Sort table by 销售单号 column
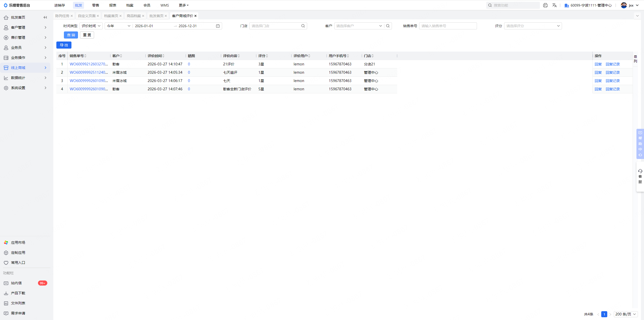The height and width of the screenshot is (320, 644). coord(78,56)
